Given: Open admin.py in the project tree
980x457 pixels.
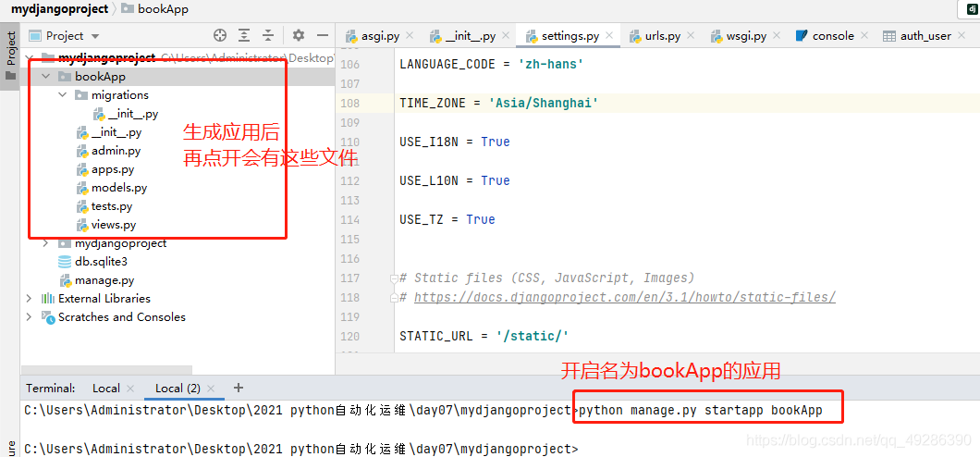Looking at the screenshot, I should 116,151.
